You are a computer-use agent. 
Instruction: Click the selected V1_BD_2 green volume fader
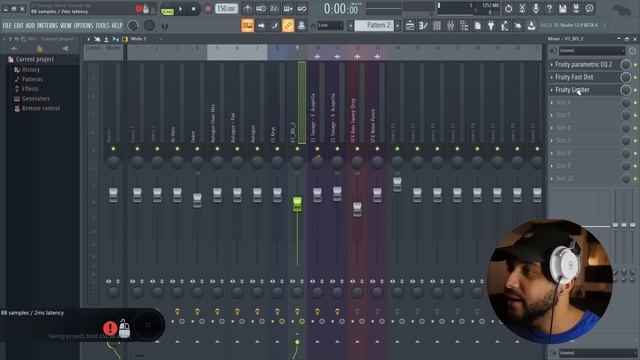[x=297, y=204]
